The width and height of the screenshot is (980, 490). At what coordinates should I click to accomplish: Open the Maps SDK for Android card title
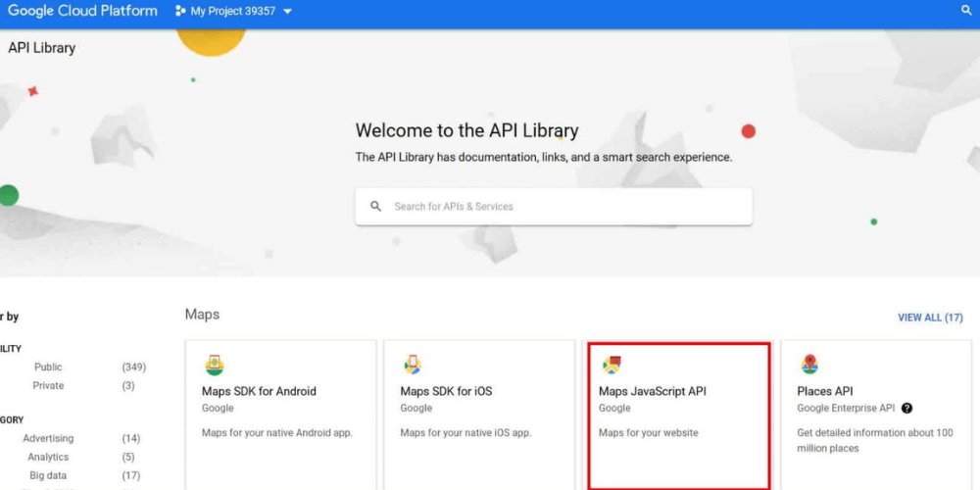tap(259, 391)
